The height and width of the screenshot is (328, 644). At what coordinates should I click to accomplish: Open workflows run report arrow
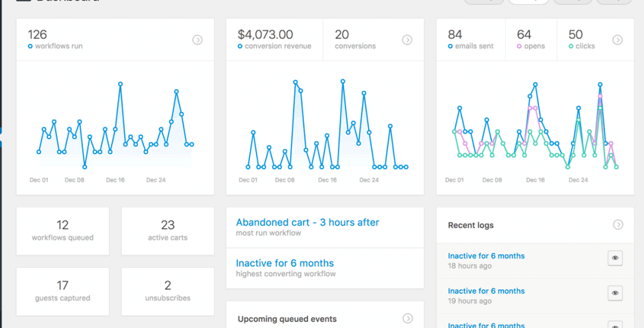(197, 40)
